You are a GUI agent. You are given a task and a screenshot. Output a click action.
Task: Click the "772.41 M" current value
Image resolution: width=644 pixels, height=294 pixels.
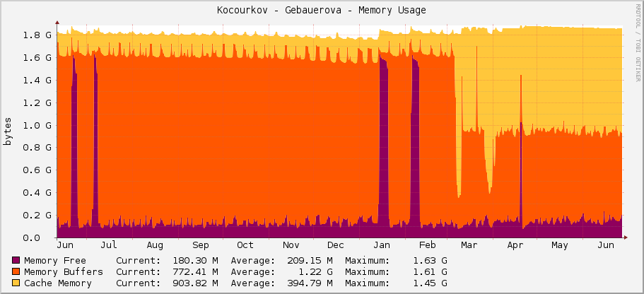click(196, 272)
